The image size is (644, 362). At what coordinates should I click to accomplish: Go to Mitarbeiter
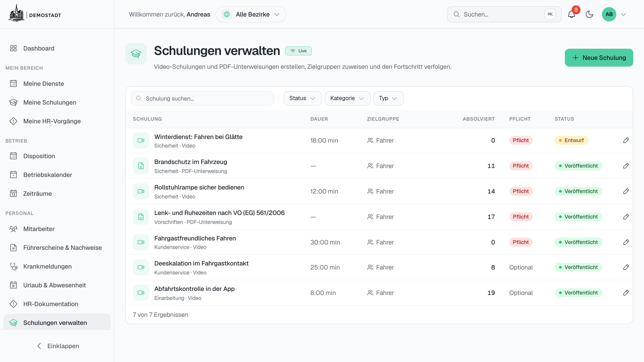tap(57, 229)
